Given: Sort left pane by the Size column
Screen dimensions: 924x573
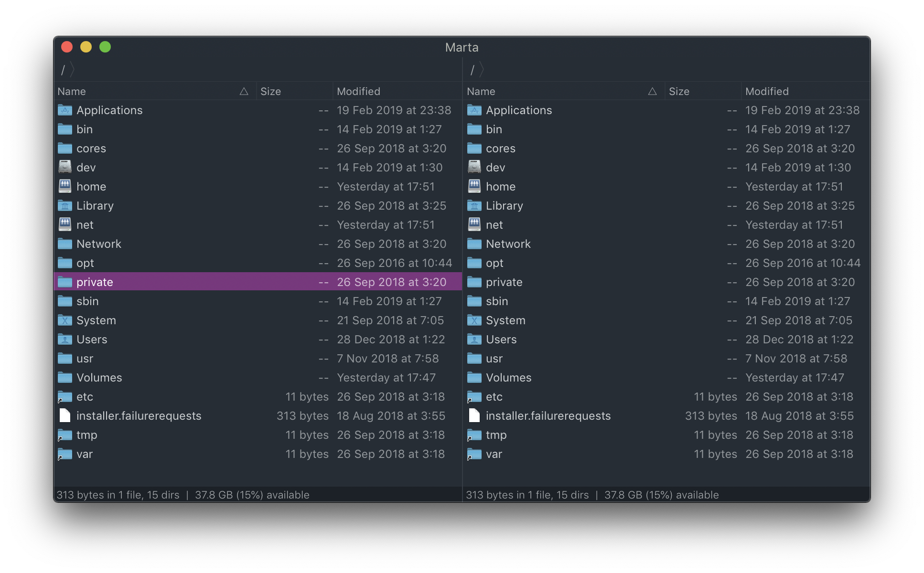Looking at the screenshot, I should point(270,91).
